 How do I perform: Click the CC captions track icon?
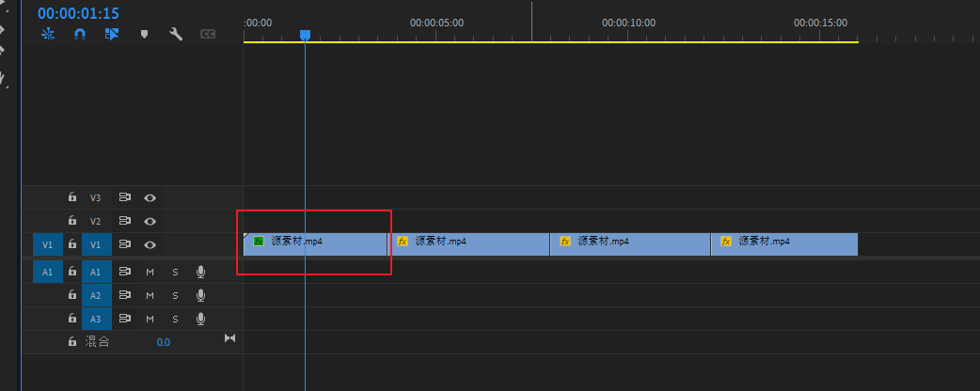(x=207, y=34)
